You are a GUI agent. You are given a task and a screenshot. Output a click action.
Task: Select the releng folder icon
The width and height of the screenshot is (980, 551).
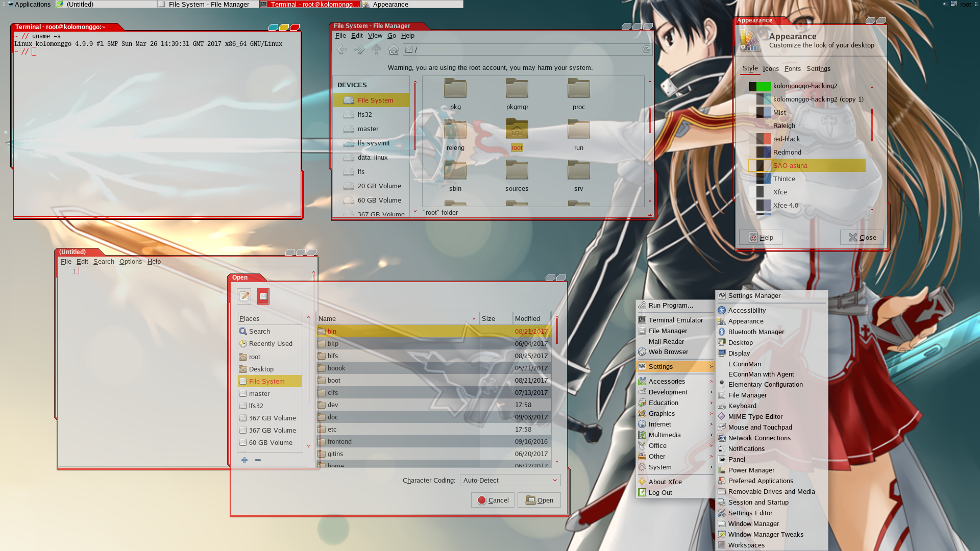pos(455,129)
